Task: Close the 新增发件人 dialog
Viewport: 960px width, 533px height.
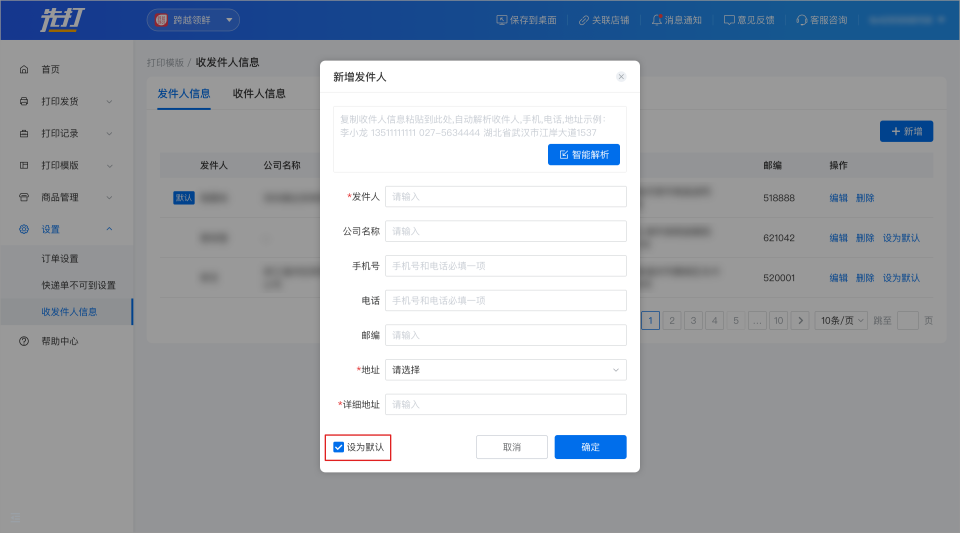Action: coord(621,77)
